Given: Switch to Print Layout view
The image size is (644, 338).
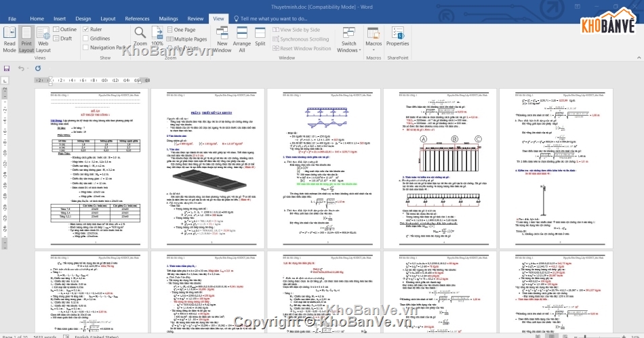Looking at the screenshot, I should 26,39.
